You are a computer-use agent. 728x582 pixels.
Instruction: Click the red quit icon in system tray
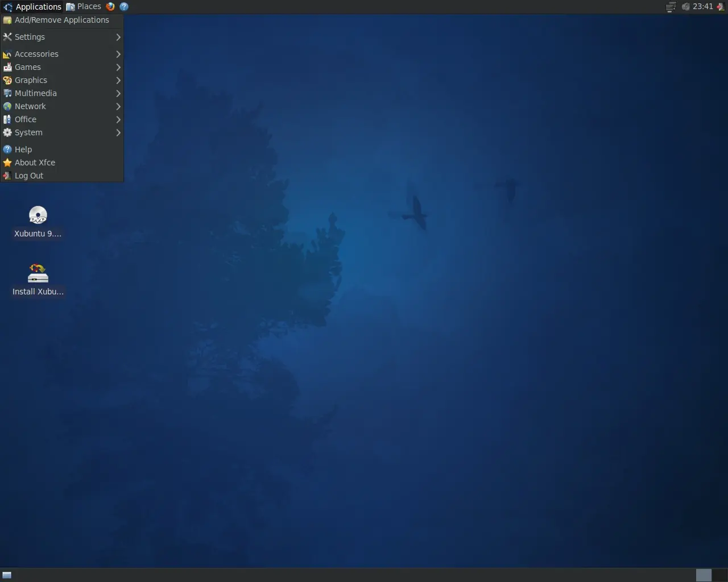[721, 6]
